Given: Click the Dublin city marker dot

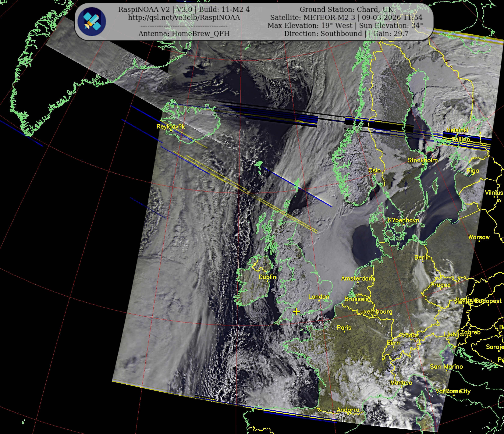Looking at the screenshot, I should 267,281.
